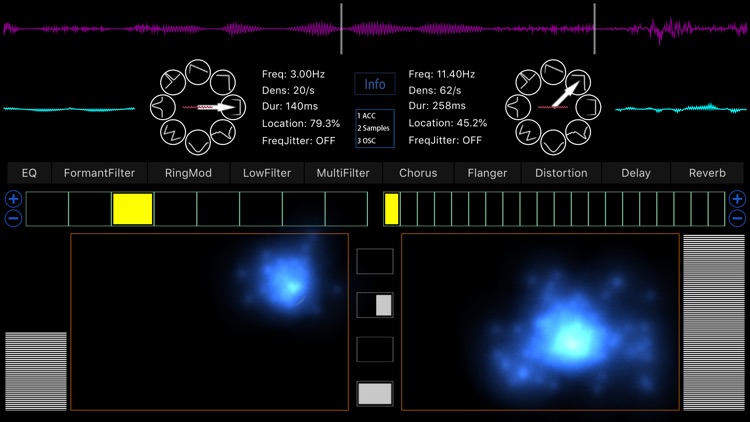
Task: Remove a step with right minus icon
Action: 737,218
